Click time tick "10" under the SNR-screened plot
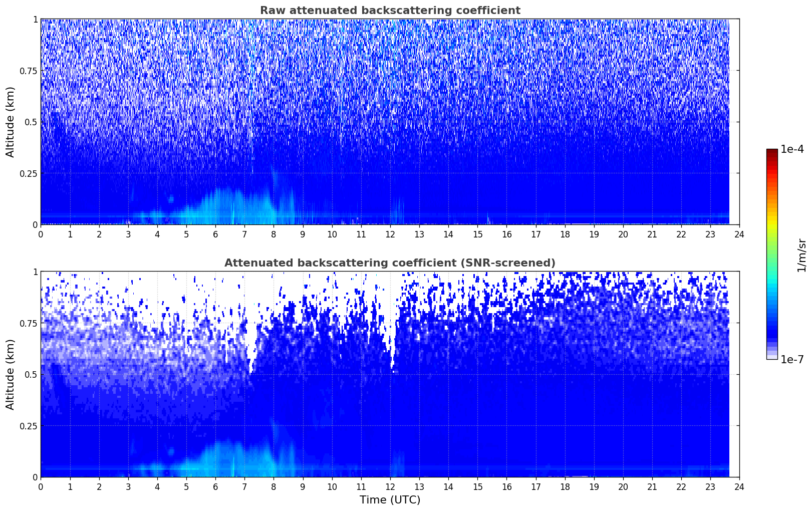Screen dimensions: 812x511 [332, 486]
